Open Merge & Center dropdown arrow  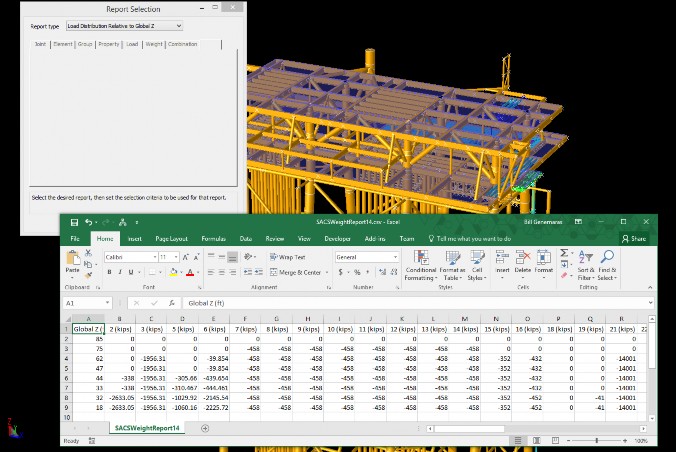(327, 272)
